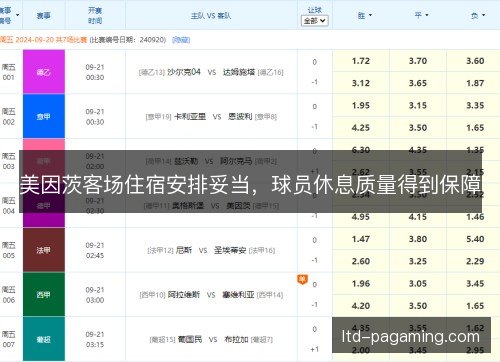Open the 赛事编号 header dropdown arrow
500x362 pixels.
[x=17, y=15]
